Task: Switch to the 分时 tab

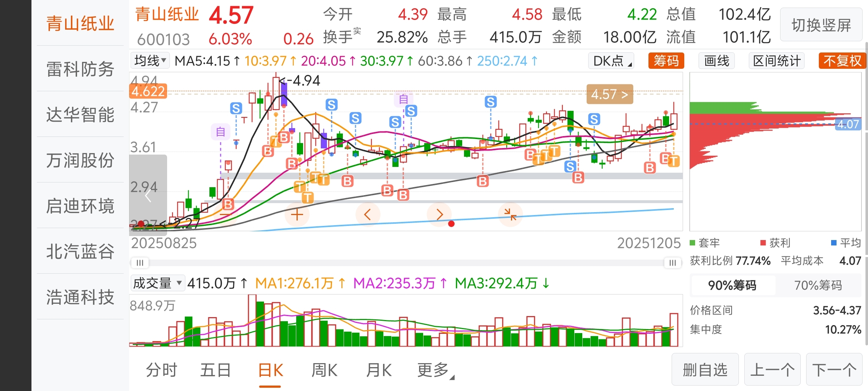Action: (161, 370)
